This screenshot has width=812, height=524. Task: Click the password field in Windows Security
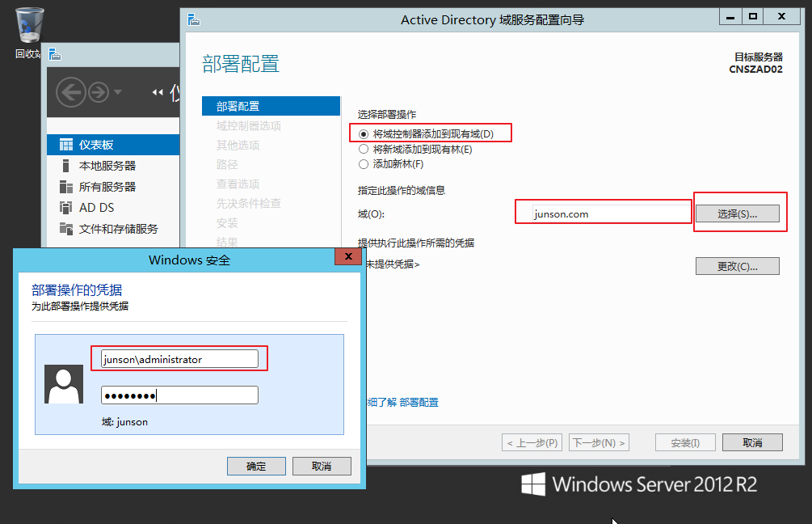point(179,395)
